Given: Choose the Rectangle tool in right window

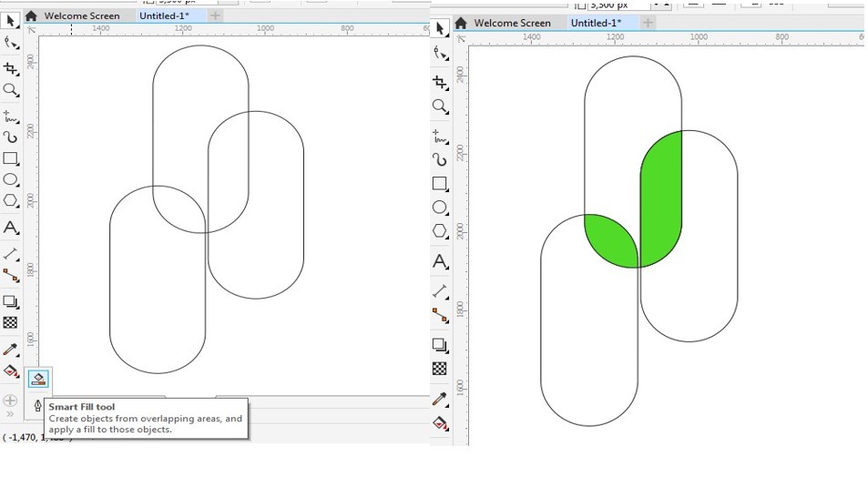Looking at the screenshot, I should click(441, 184).
